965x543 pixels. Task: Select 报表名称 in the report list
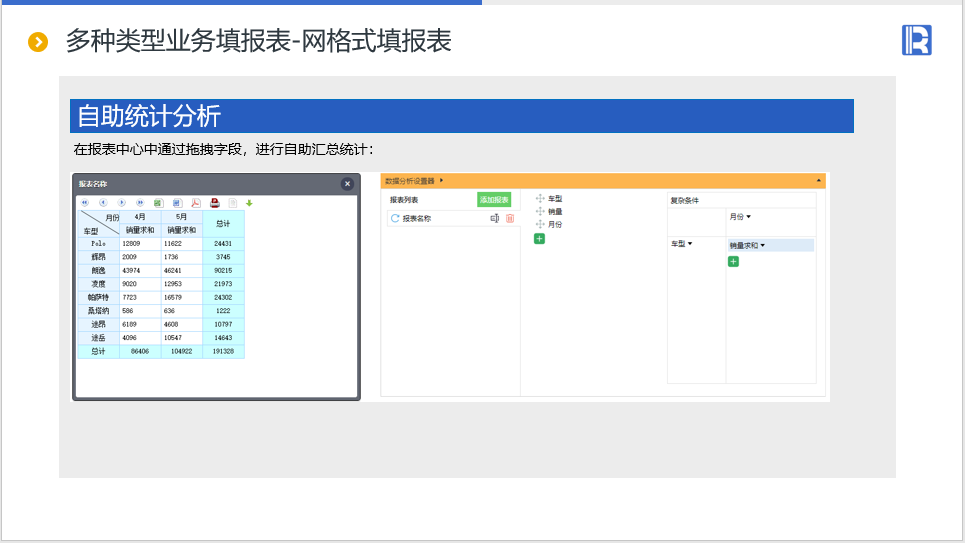(x=417, y=218)
